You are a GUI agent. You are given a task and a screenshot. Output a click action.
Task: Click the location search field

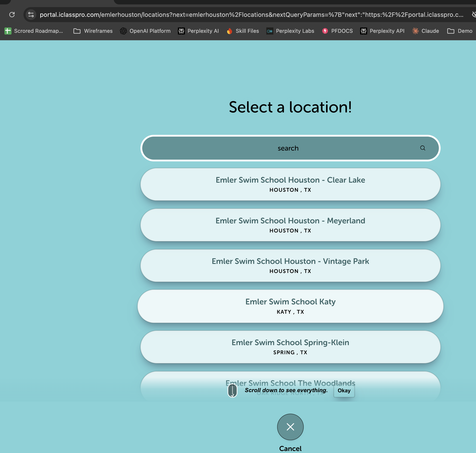pyautogui.click(x=288, y=148)
